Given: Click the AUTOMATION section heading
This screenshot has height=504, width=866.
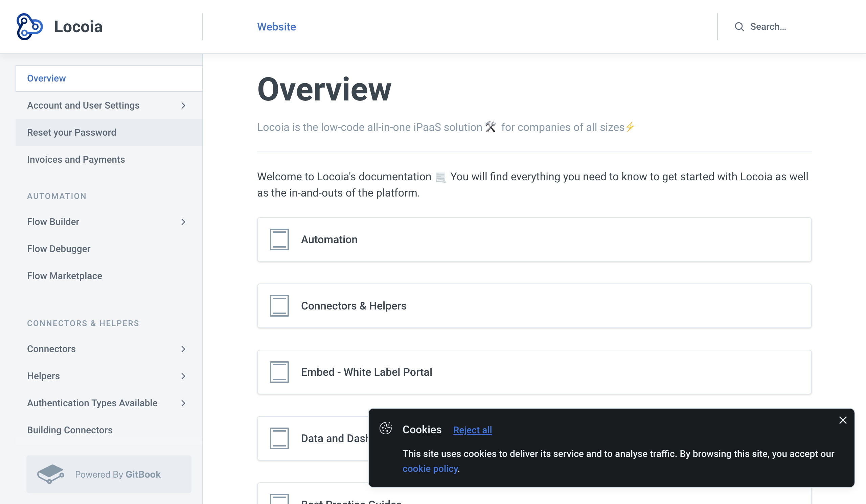Looking at the screenshot, I should [x=57, y=196].
